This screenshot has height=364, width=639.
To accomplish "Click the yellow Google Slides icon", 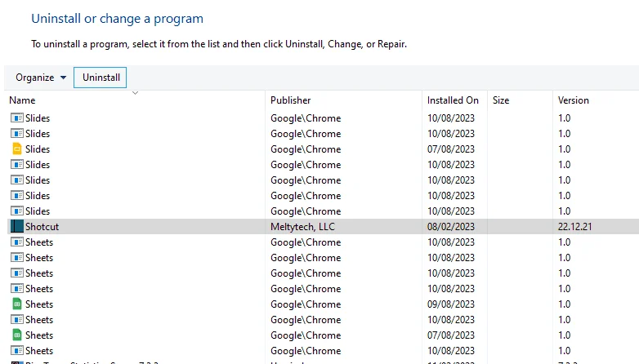I will coord(16,149).
